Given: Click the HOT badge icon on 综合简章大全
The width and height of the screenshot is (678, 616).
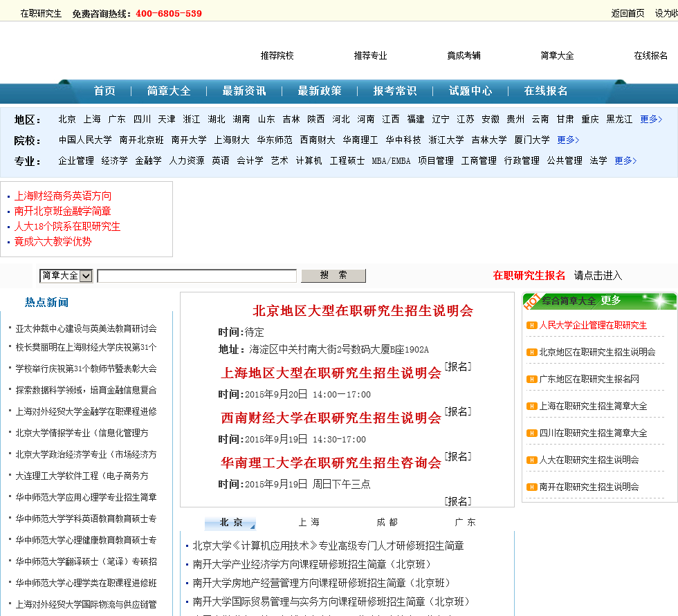Looking at the screenshot, I should tap(531, 301).
